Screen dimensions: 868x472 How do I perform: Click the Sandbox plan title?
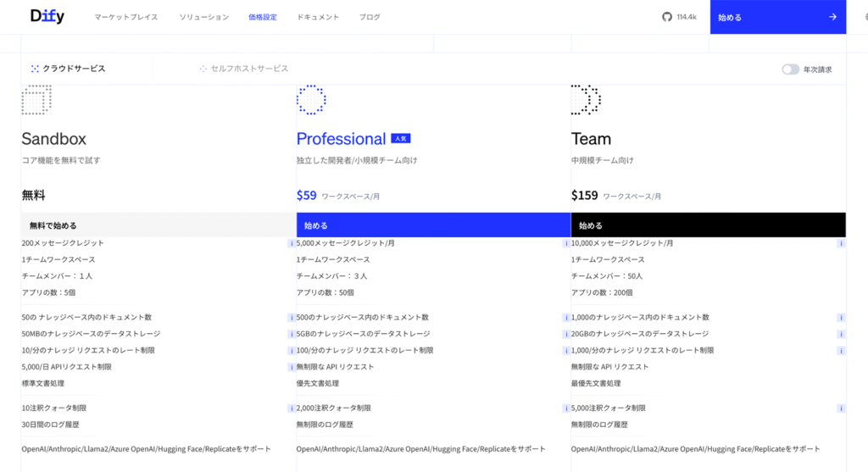click(53, 138)
